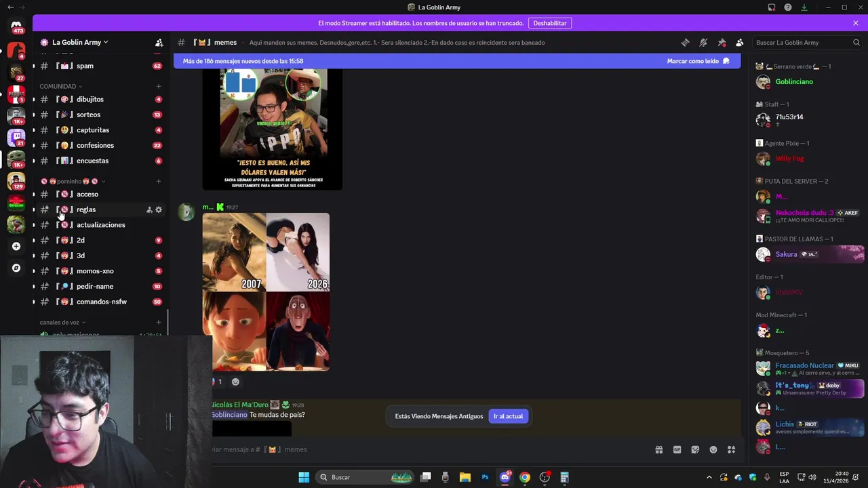This screenshot has width=868, height=488.
Task: Open Lichis member entry
Action: [808, 427]
